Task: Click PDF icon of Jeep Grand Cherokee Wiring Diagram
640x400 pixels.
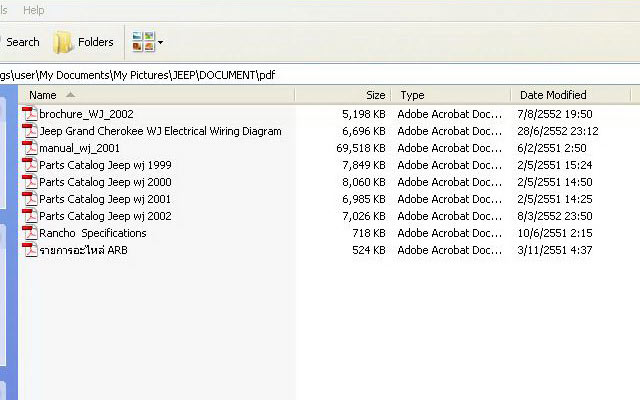Action: tap(30, 131)
